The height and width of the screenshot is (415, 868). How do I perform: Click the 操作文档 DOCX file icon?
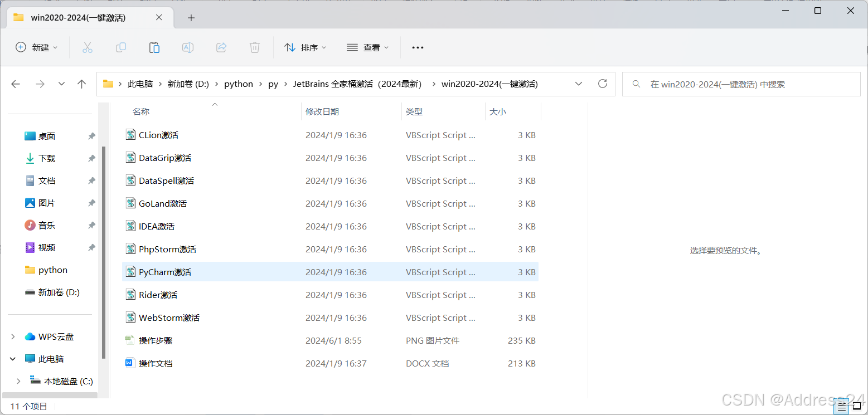(x=129, y=363)
